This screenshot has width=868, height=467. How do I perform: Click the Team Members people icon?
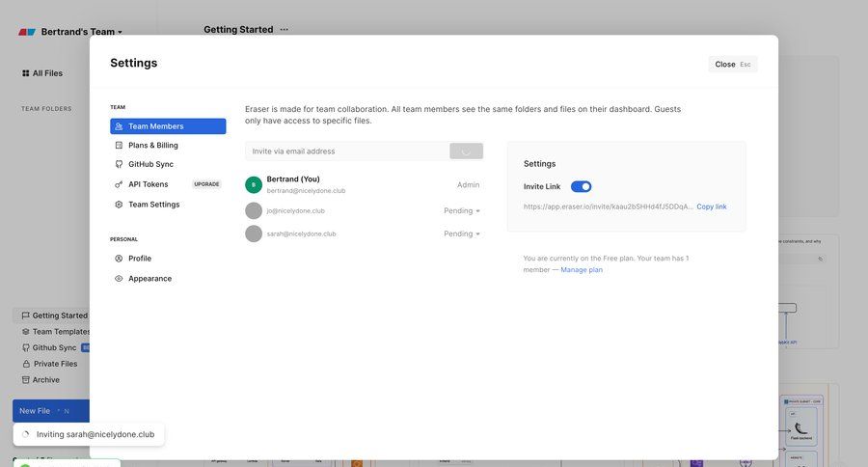[x=119, y=126]
